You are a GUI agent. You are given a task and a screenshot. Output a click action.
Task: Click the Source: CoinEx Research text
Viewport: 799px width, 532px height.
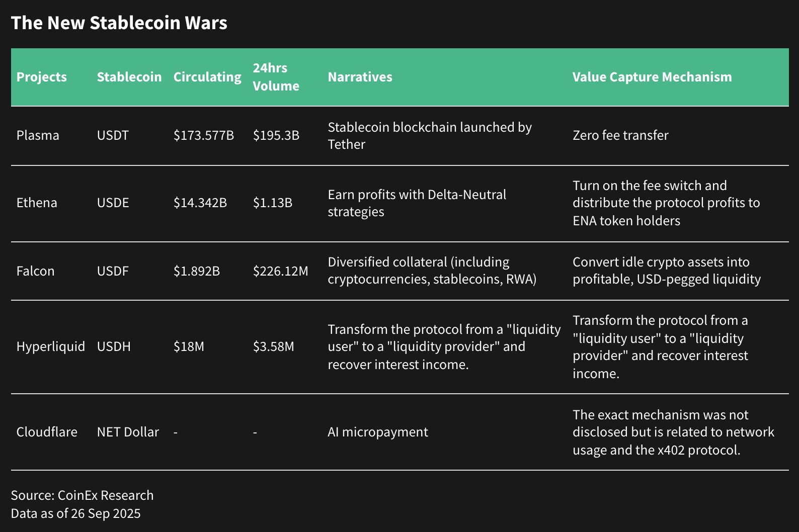click(82, 495)
